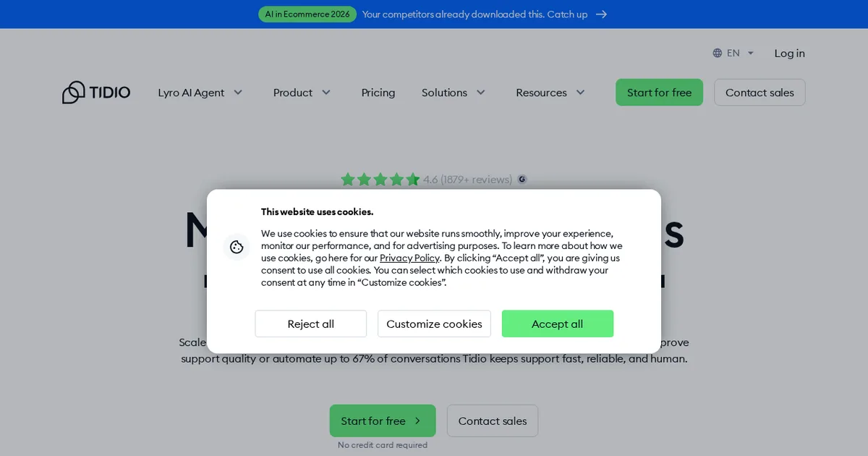This screenshot has width=868, height=456.
Task: Open the 'Your competitors already downloaded this' banner link
Action: [x=475, y=14]
